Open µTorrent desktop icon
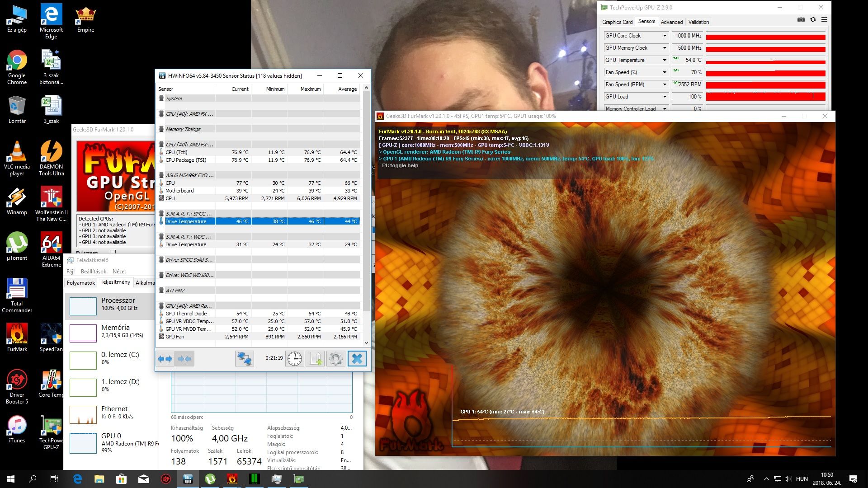 (x=17, y=247)
